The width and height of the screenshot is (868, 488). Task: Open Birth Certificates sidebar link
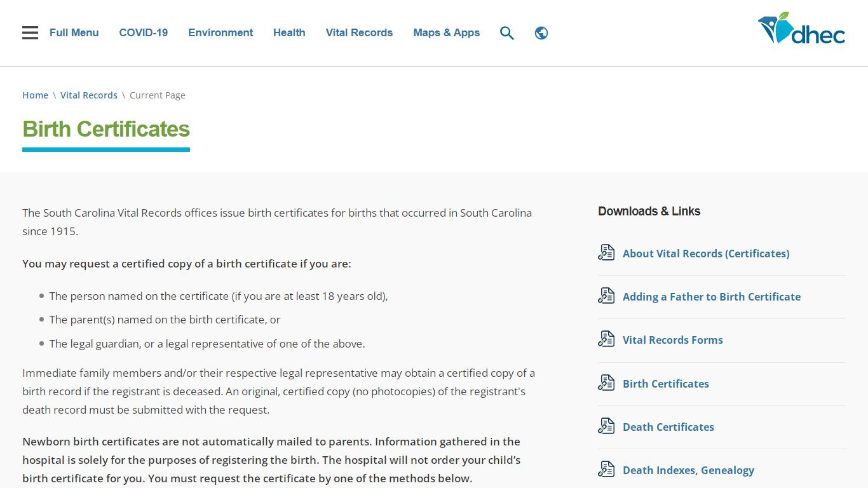(x=666, y=384)
